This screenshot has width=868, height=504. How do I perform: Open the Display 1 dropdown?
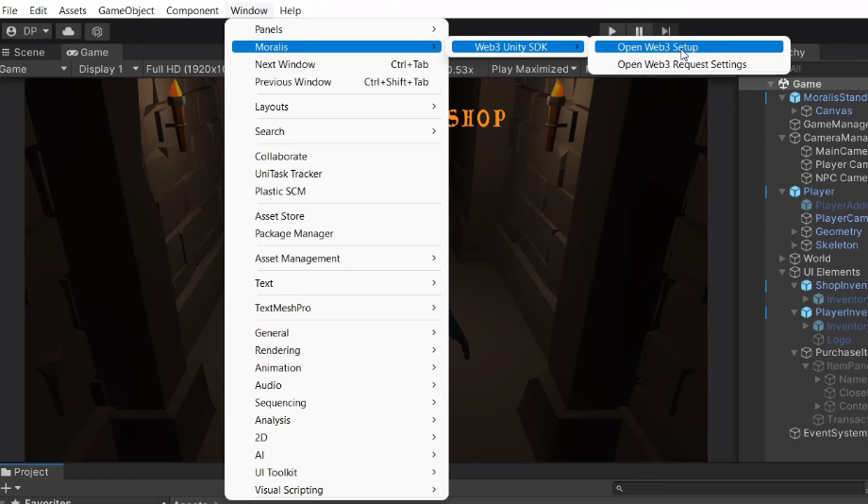tap(108, 69)
